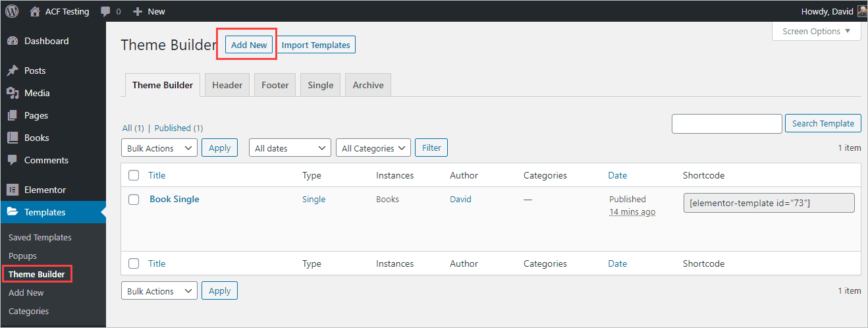Sort by Title link in table footer

157,263
